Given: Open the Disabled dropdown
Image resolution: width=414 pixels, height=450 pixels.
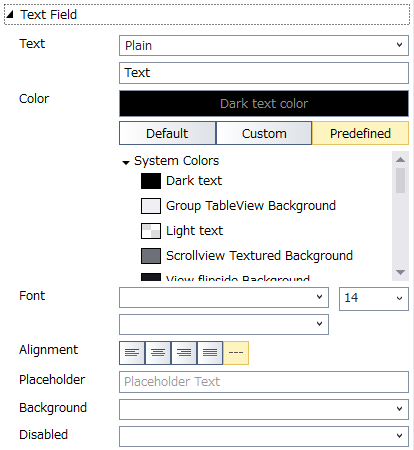Looking at the screenshot, I should click(x=264, y=436).
